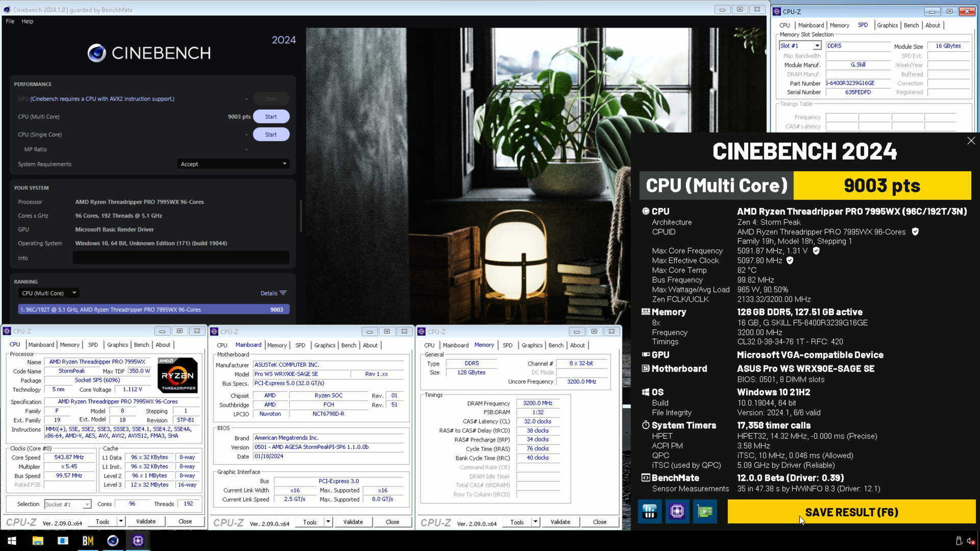Open the About tab in top-right CPU-Z
Image resolution: width=980 pixels, height=551 pixels.
(933, 25)
